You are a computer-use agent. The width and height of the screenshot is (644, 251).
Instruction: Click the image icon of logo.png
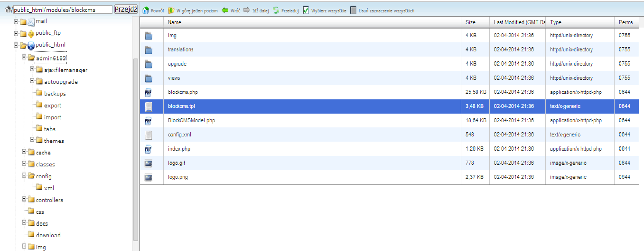pos(148,178)
